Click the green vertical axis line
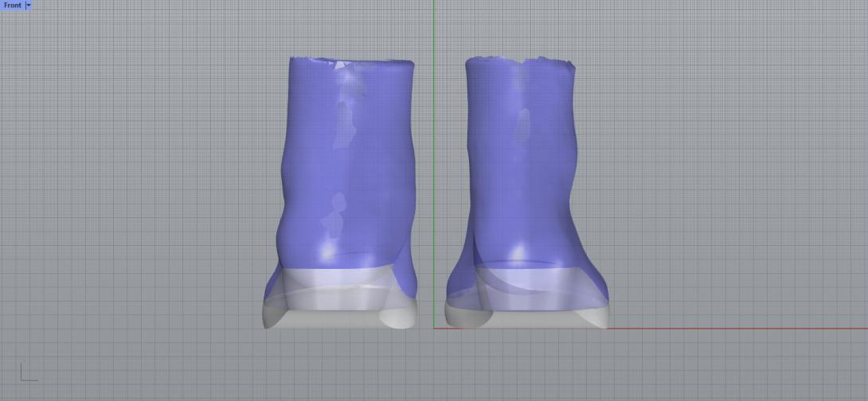The height and width of the screenshot is (401, 868). click(433, 159)
